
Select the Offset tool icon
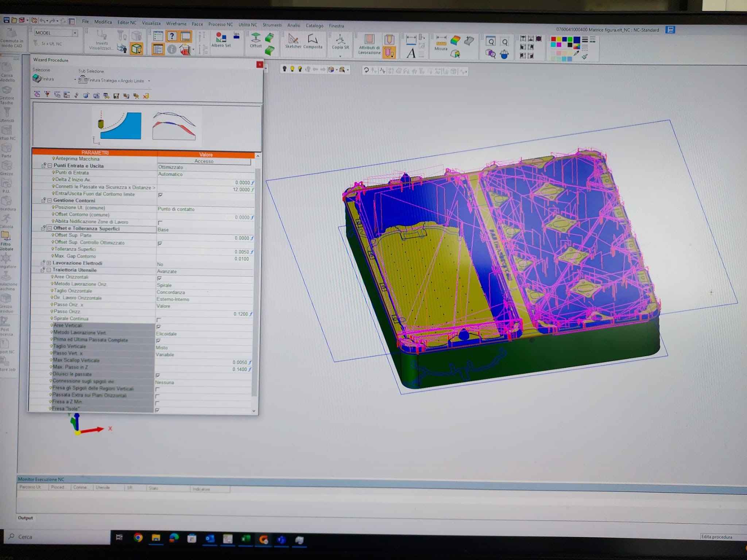pos(256,40)
